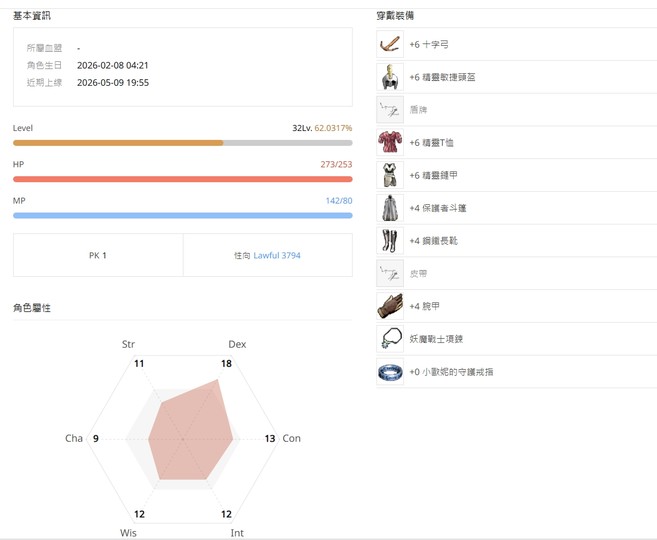This screenshot has height=540, width=657.
Task: Click the blue MP bar
Action: 183,215
